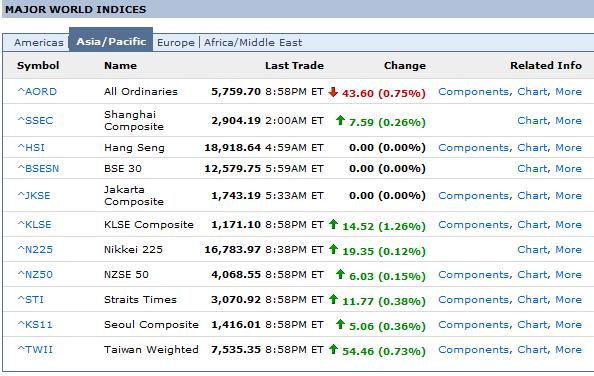Open More info for Nikkei 225
Screen dimensions: 594x376
click(x=569, y=250)
